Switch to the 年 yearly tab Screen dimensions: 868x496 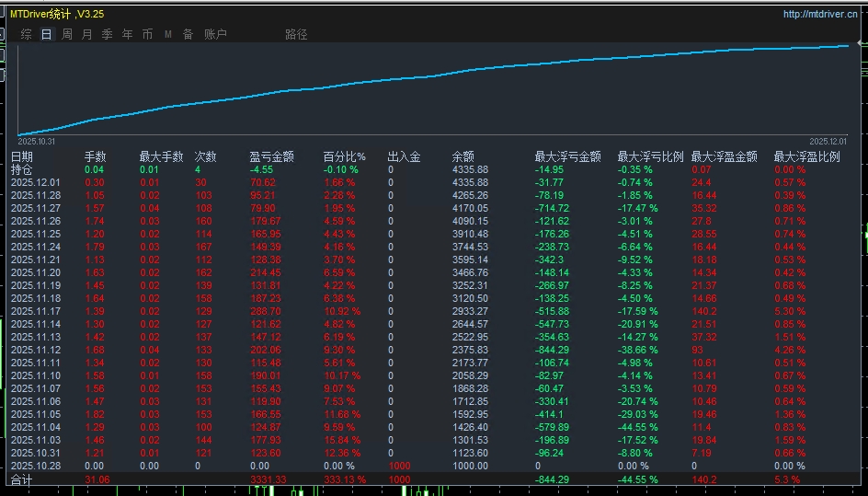127,34
